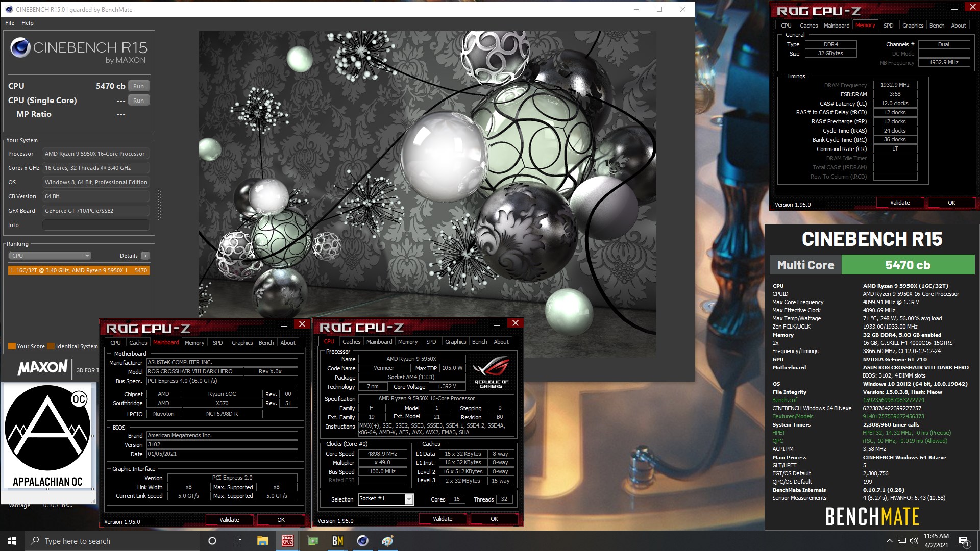Minimize the CPU tab CPU-Z window
The height and width of the screenshot is (551, 980).
click(497, 324)
